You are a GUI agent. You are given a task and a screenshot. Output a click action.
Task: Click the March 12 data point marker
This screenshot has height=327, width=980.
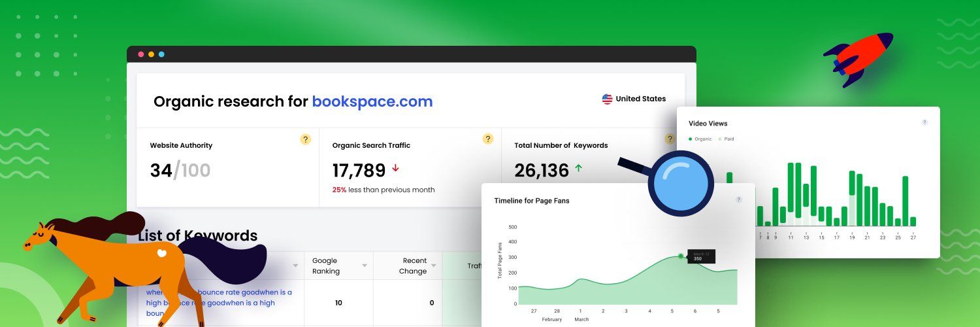point(681,256)
